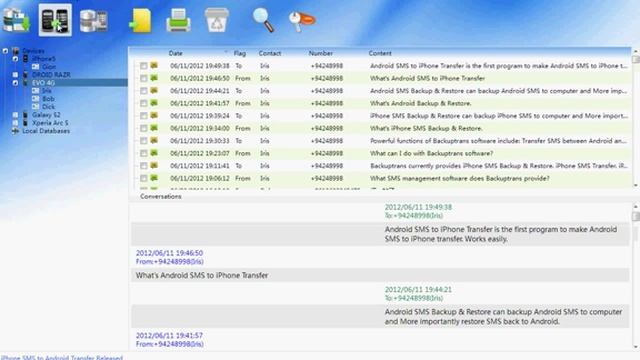
Task: Collapse the iPhone5 tree node
Action: [x=15, y=59]
